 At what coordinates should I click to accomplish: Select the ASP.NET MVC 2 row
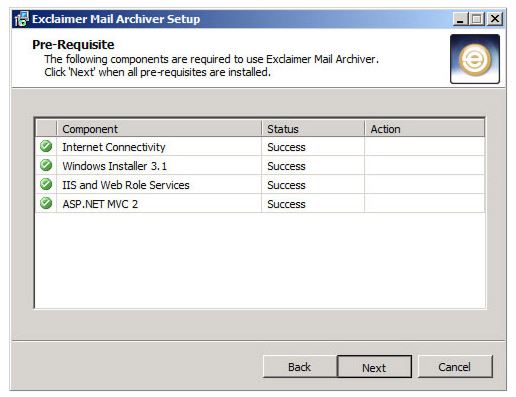point(260,204)
